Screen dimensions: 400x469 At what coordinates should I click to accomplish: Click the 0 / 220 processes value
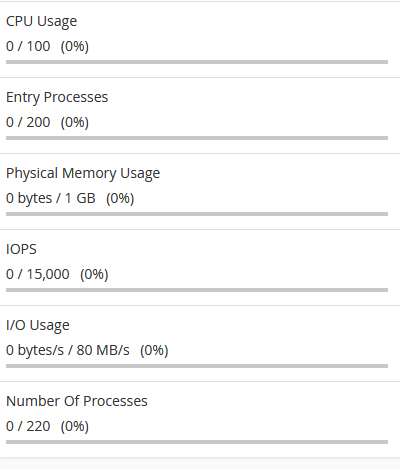click(x=28, y=426)
